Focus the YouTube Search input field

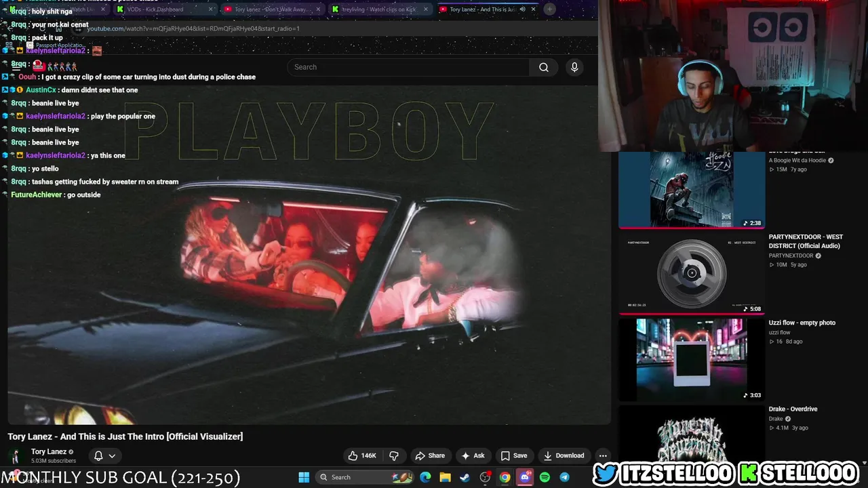pos(408,67)
